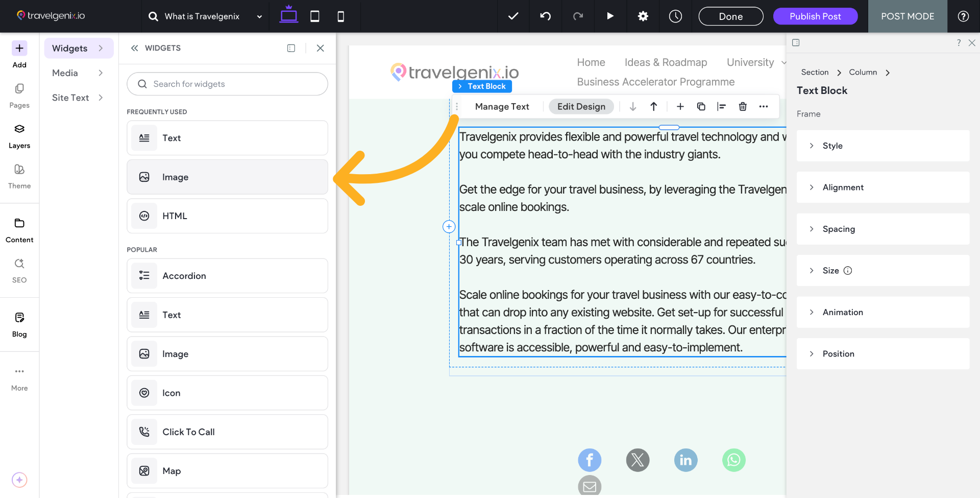Switch to the Media tab in the widgets panel
The image size is (980, 498).
pyautogui.click(x=65, y=73)
